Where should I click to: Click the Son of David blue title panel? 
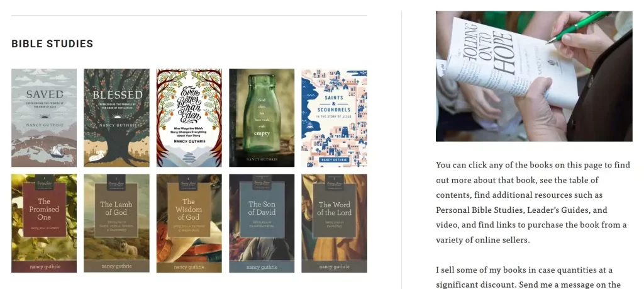pyautogui.click(x=262, y=210)
